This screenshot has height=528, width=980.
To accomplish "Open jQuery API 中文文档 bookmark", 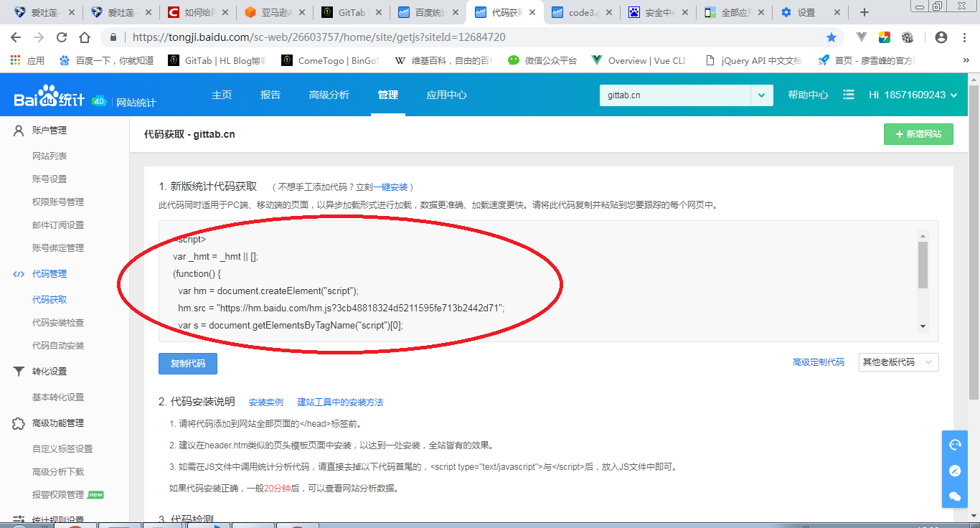I will 754,61.
